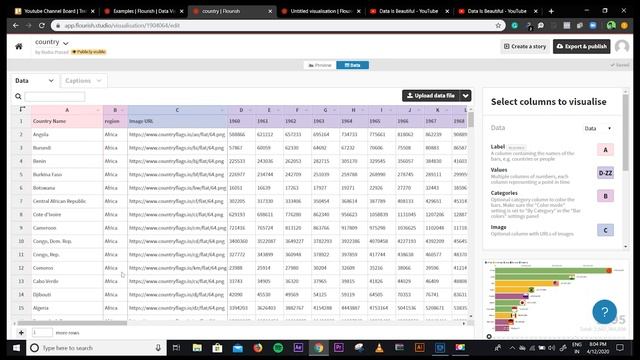This screenshot has height=360, width=640.
Task: Click the plus icon to add more rows
Action: point(21,333)
